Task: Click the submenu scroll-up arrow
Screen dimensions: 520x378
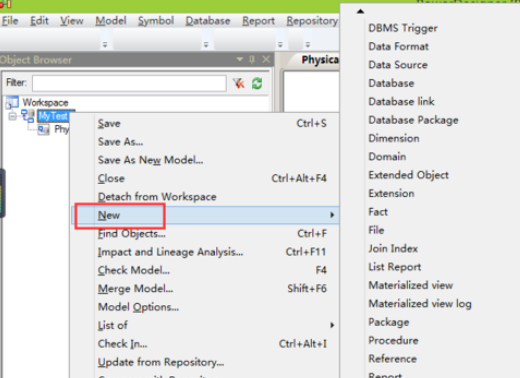Action: click(x=360, y=11)
